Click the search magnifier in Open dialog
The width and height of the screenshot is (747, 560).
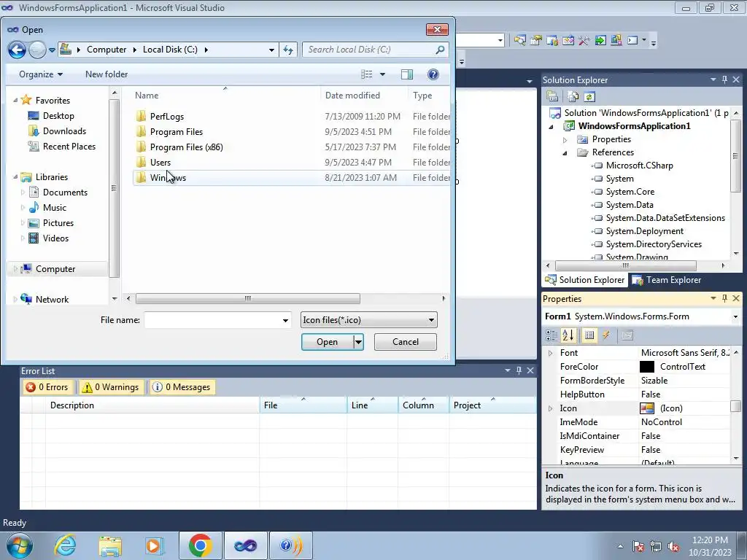[440, 50]
